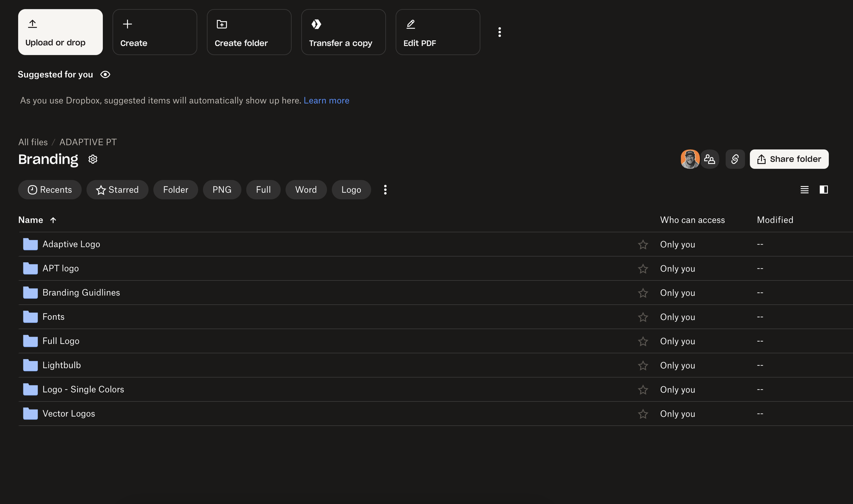Screen dimensions: 853x504
Task: Star the Vector Logos folder
Action: pos(643,414)
